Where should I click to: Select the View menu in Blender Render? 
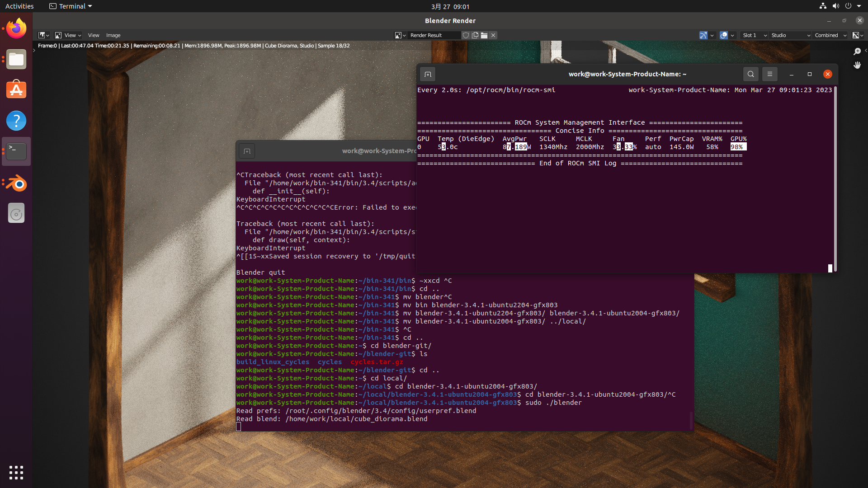(93, 35)
